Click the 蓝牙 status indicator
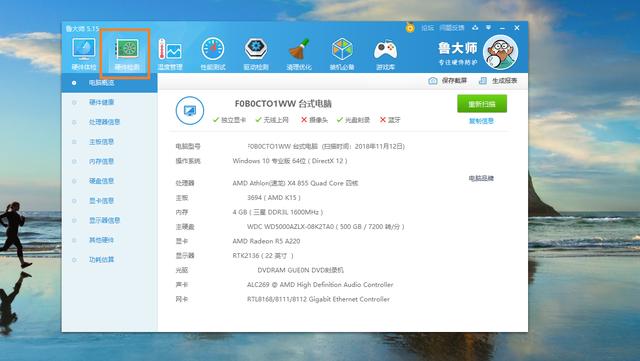This screenshot has height=361, width=640. pos(390,120)
